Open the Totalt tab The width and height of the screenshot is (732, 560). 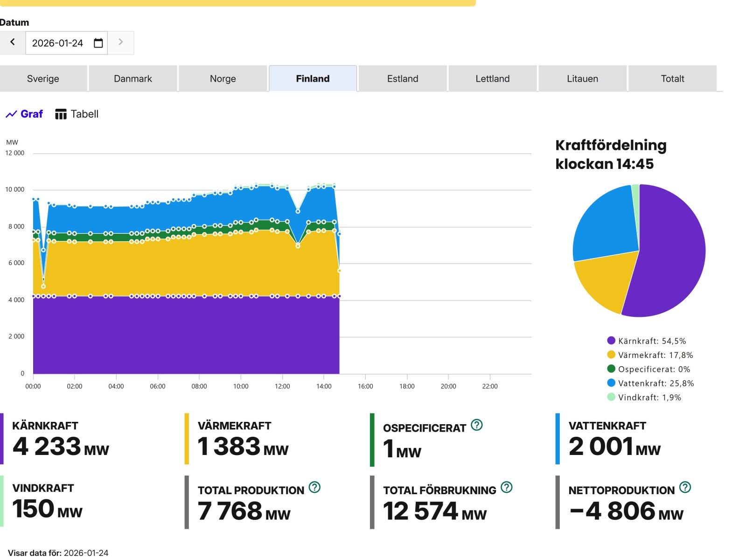672,79
